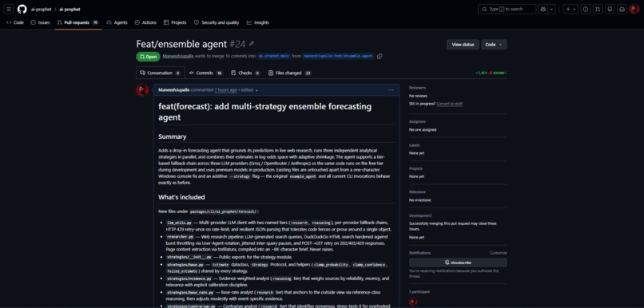Click the Development sidebar heading
Viewport: 644px width, 308px height.
(x=419, y=215)
